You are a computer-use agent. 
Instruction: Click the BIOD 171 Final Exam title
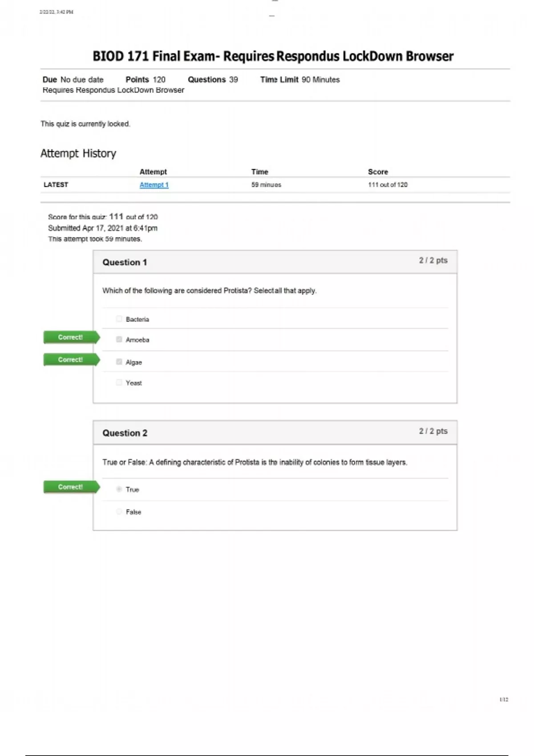click(273, 56)
